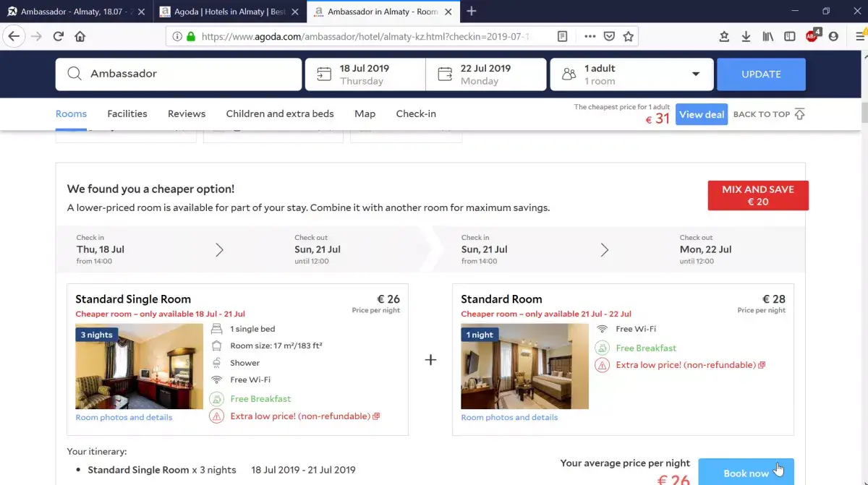This screenshot has height=485, width=868.
Task: Click the green padlock security icon
Action: (x=191, y=36)
